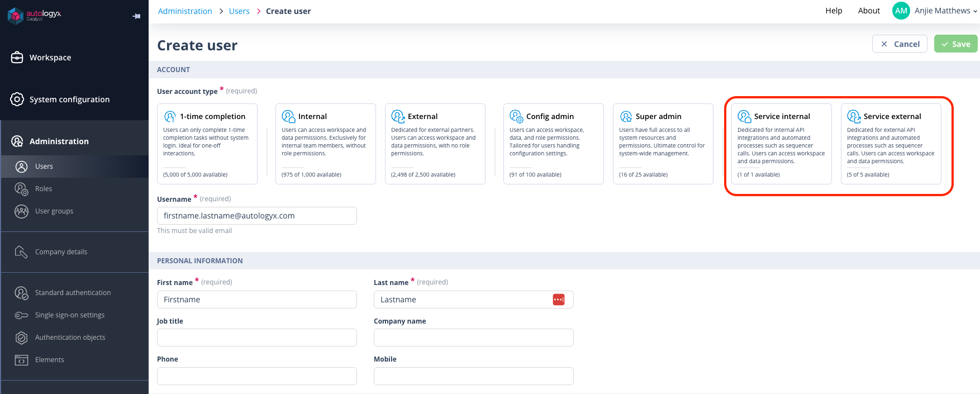
Task: Save the new user
Action: (956, 44)
